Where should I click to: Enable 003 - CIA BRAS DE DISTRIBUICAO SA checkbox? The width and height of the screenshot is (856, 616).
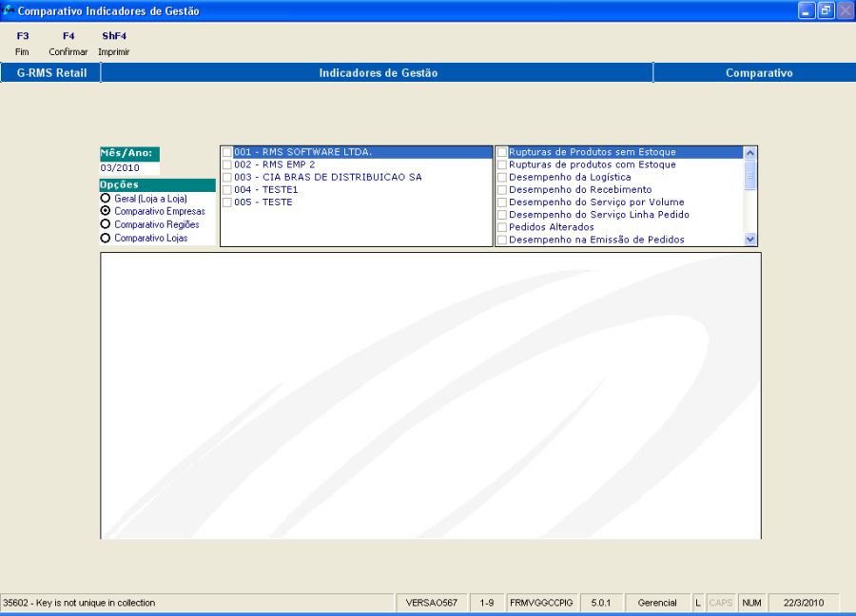[x=227, y=178]
